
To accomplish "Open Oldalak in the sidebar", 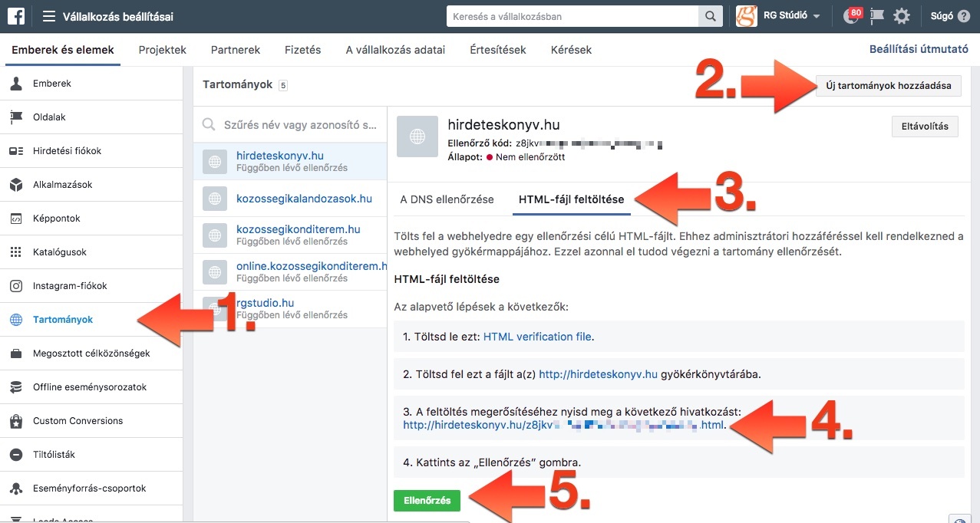I will pos(91,117).
